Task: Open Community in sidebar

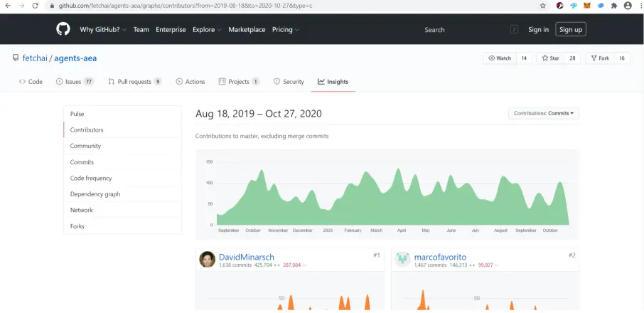Action: pos(122,146)
